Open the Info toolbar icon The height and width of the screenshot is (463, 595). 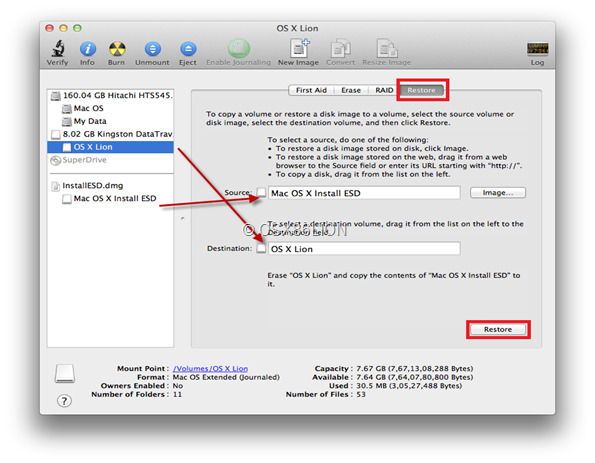tap(87, 49)
